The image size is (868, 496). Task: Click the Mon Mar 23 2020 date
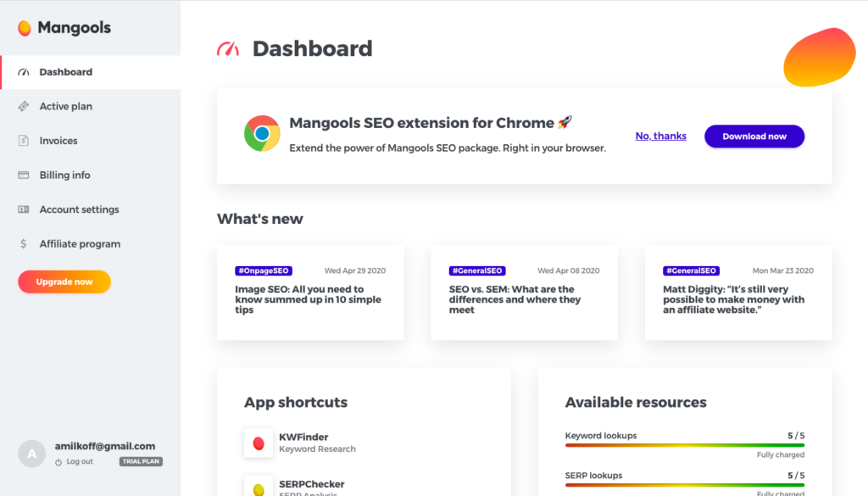tap(782, 270)
